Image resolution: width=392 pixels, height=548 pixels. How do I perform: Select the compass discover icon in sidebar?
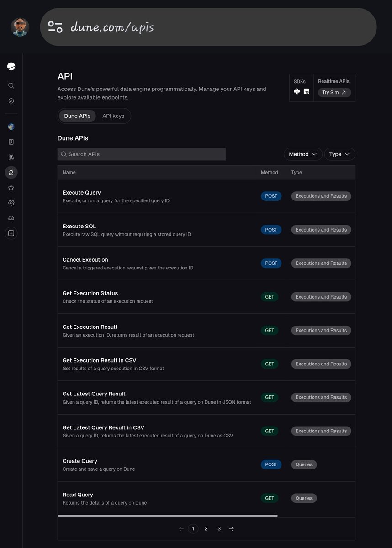(x=11, y=101)
